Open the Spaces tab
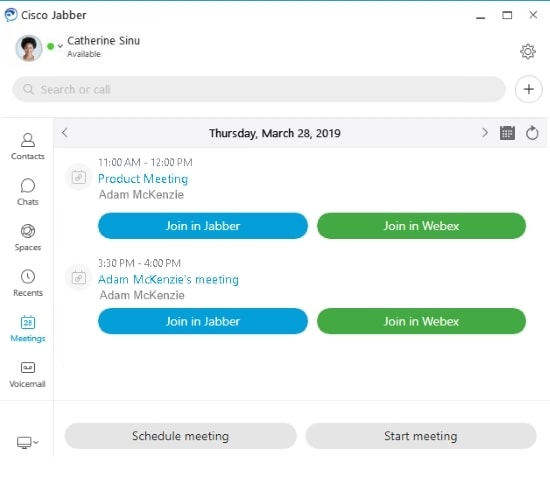Viewport: 550px width, 485px height. click(28, 237)
